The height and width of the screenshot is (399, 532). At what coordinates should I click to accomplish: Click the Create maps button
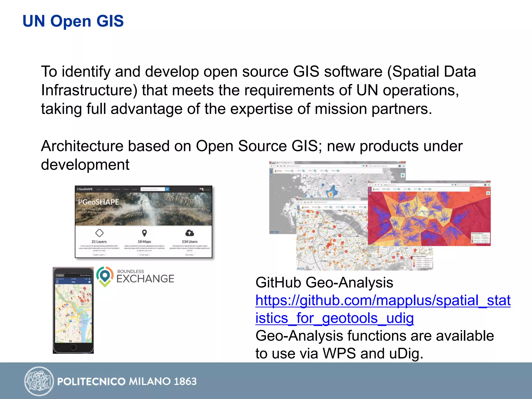tap(144, 255)
